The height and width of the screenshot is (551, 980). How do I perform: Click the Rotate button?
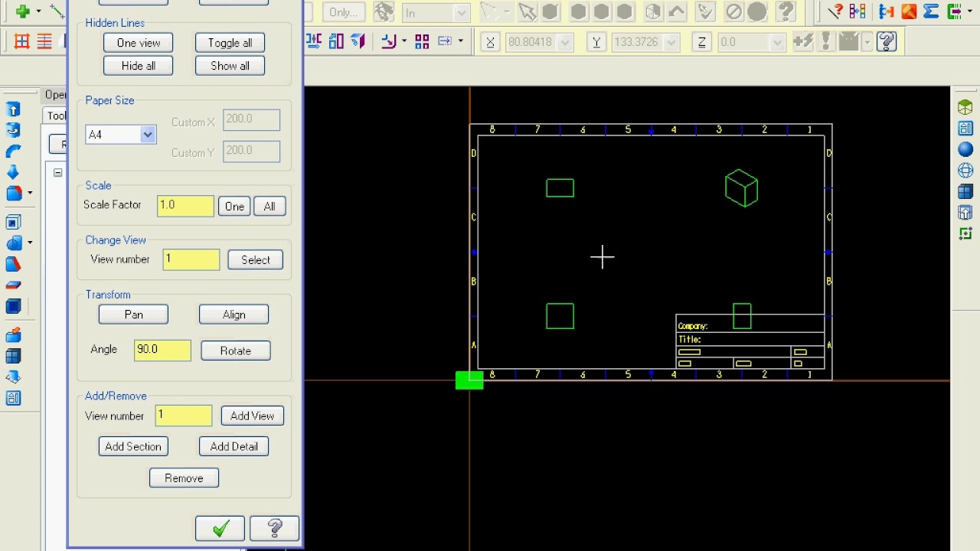(x=236, y=350)
